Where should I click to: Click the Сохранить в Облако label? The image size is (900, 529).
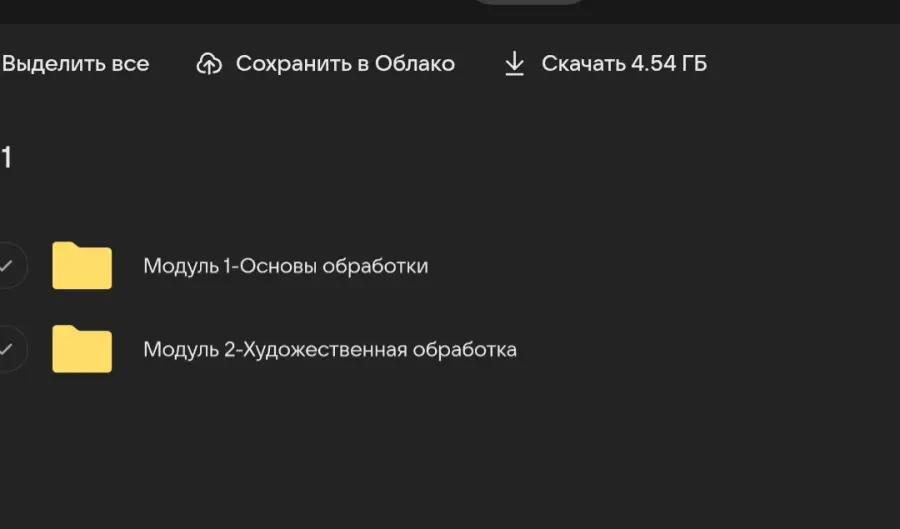point(345,64)
